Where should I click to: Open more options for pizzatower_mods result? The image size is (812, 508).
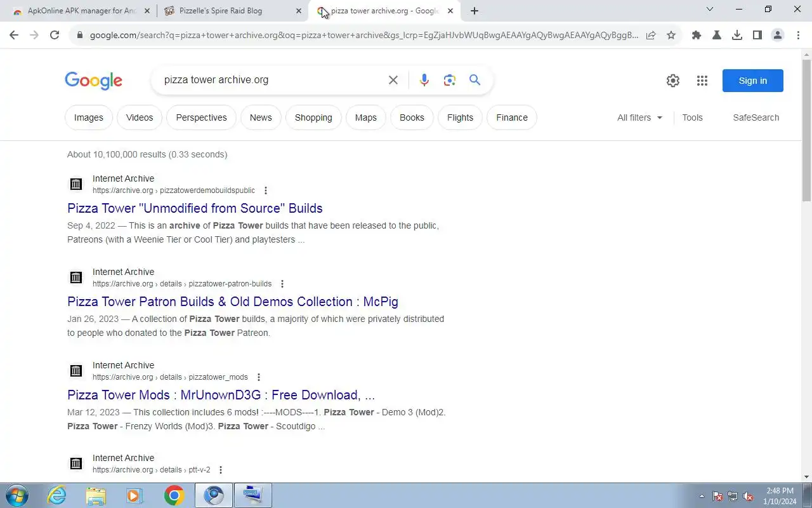(x=258, y=377)
